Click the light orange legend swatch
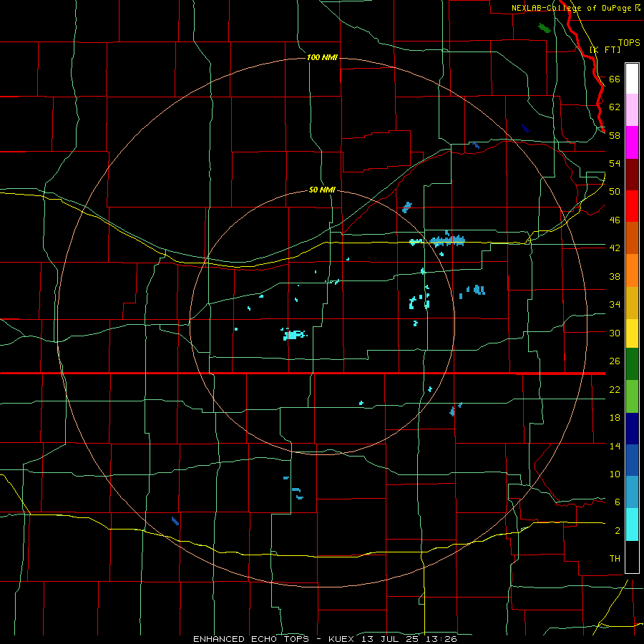 click(x=632, y=270)
